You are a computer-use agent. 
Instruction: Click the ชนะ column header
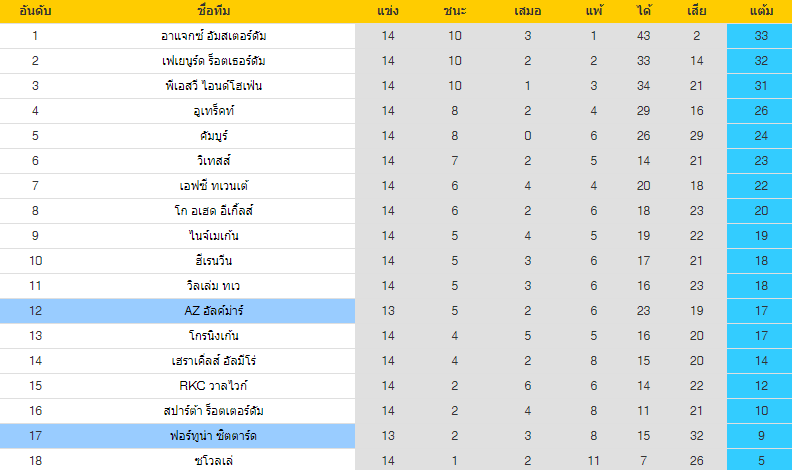click(x=455, y=11)
